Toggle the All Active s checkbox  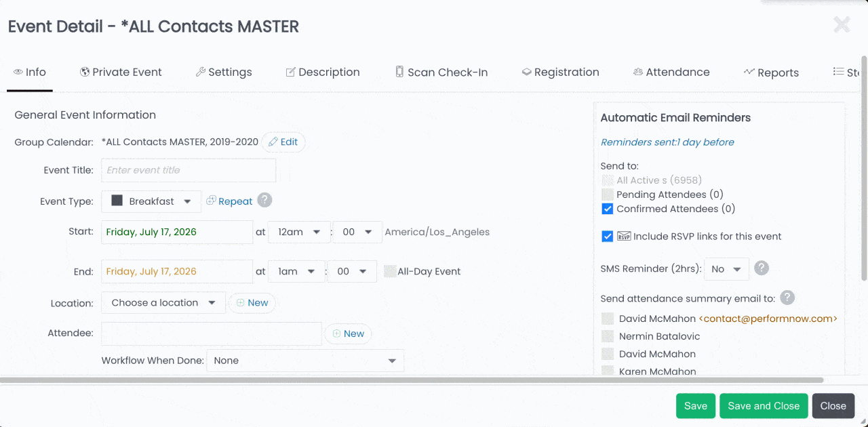[x=607, y=180]
